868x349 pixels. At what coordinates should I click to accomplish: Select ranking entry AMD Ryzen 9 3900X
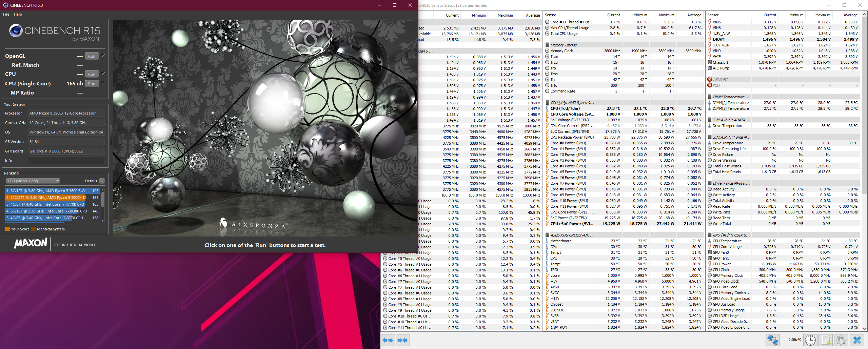pyautogui.click(x=53, y=198)
